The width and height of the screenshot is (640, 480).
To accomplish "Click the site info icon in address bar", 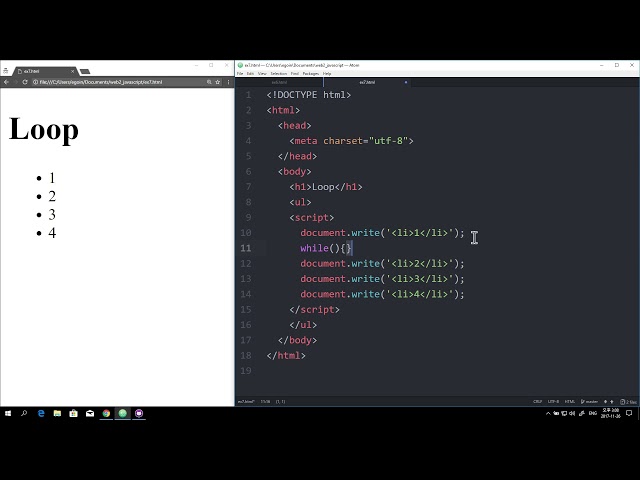I will pyautogui.click(x=36, y=82).
